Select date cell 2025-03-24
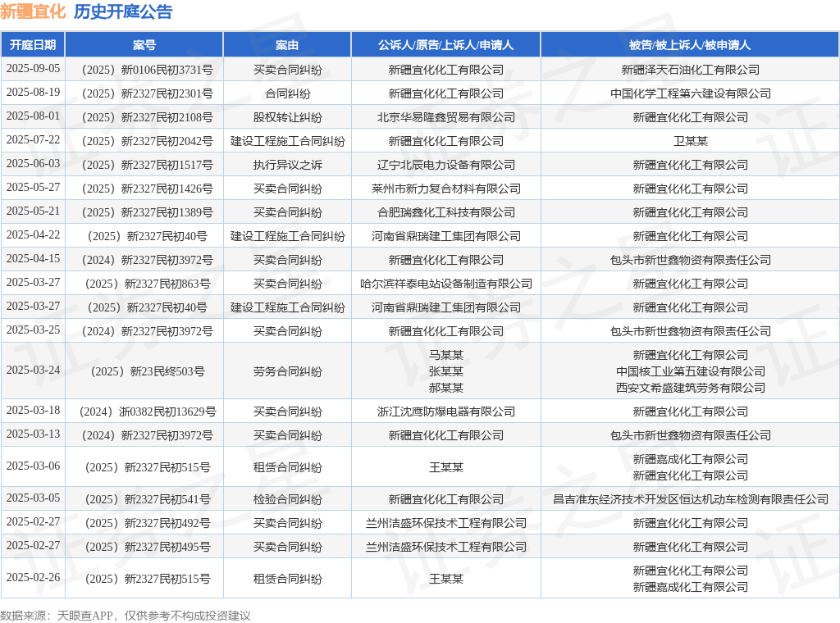This screenshot has height=623, width=840. click(33, 371)
